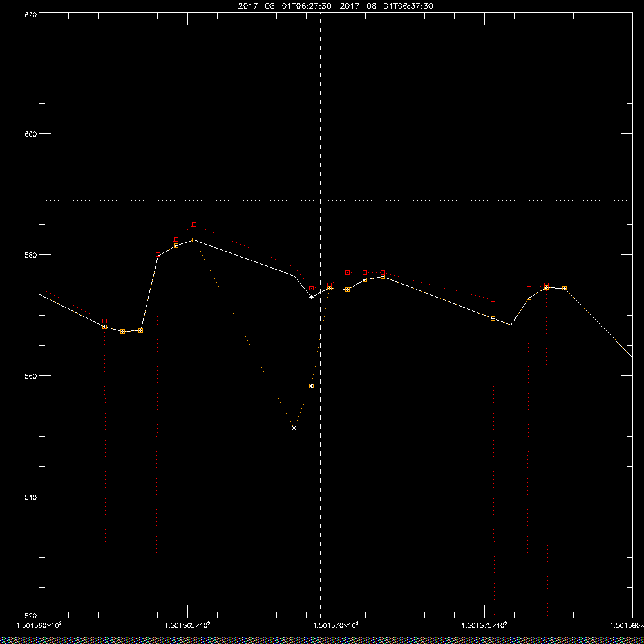This screenshot has height=644, width=644.
Task: Select the highest red square data point
Action: (x=194, y=225)
